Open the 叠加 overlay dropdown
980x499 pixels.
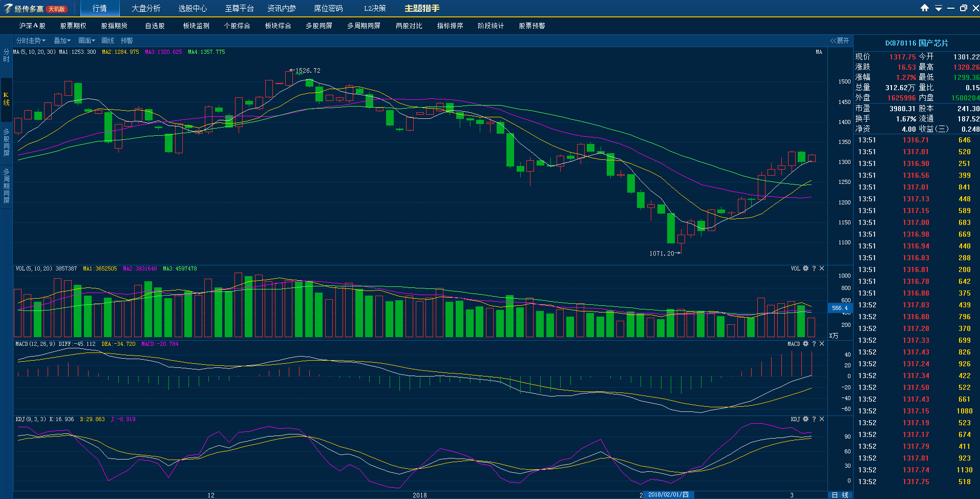pos(62,40)
